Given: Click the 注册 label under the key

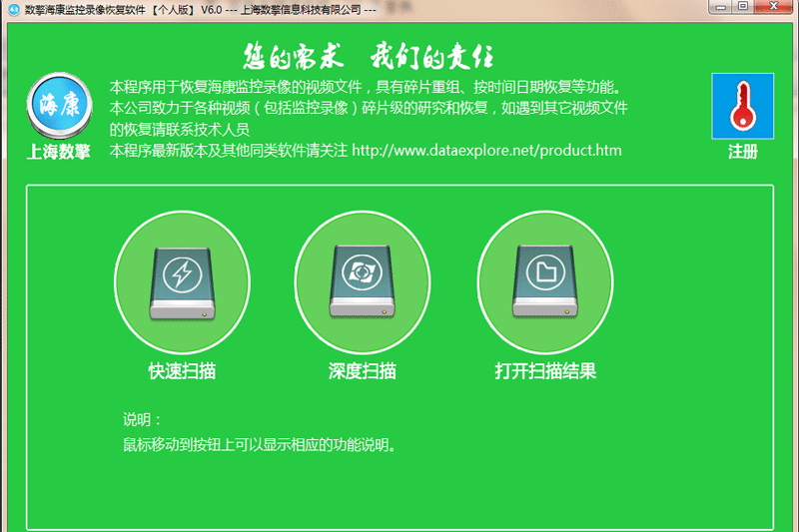Looking at the screenshot, I should coord(742,152).
